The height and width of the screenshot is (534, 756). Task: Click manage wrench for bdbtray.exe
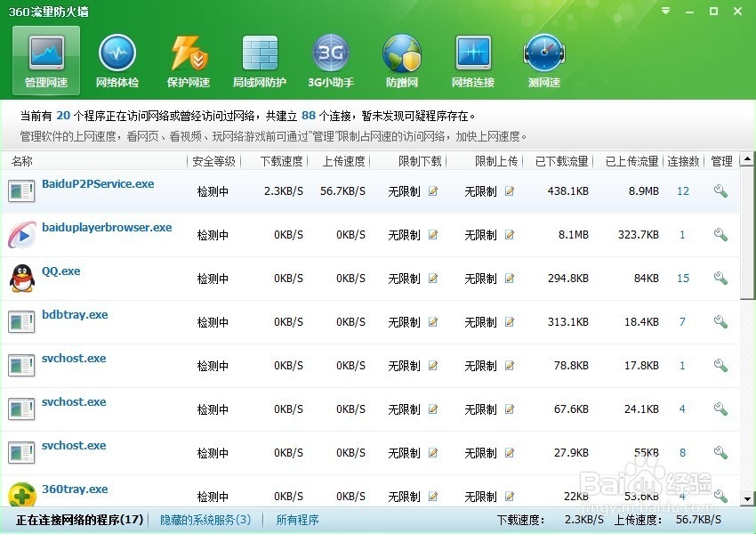tap(720, 322)
